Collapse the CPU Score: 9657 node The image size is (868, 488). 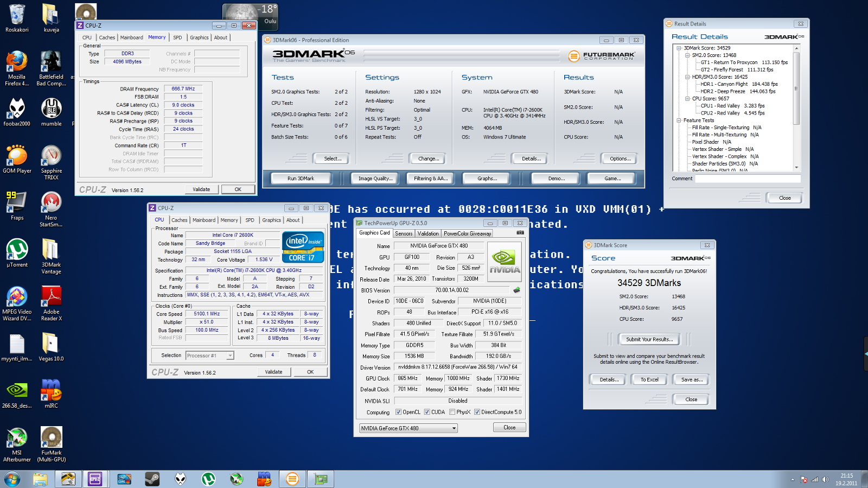click(x=687, y=99)
